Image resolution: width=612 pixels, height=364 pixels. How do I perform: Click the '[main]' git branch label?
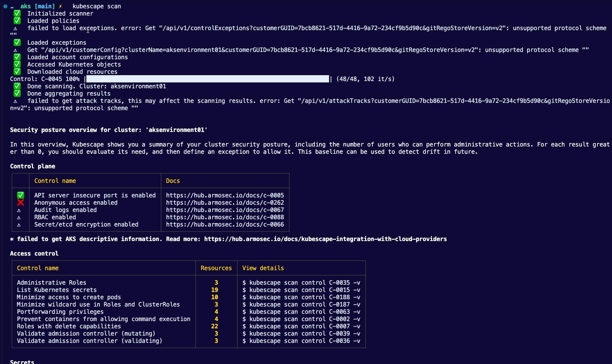pyautogui.click(x=45, y=6)
